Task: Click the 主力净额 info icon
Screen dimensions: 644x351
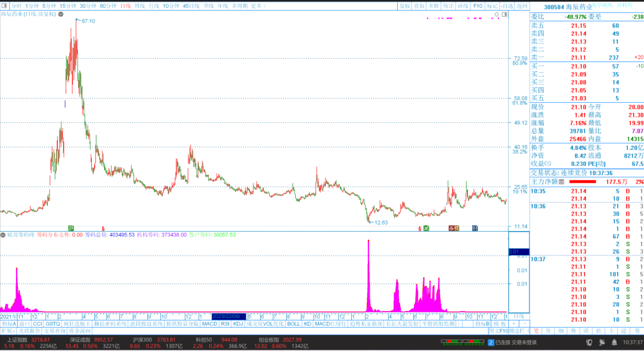Action: (x=562, y=181)
